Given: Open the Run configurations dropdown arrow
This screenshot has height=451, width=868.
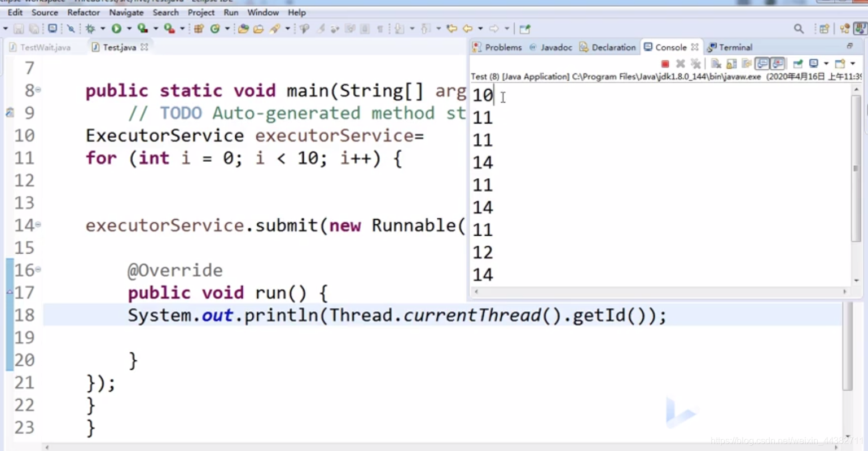Looking at the screenshot, I should (x=129, y=29).
